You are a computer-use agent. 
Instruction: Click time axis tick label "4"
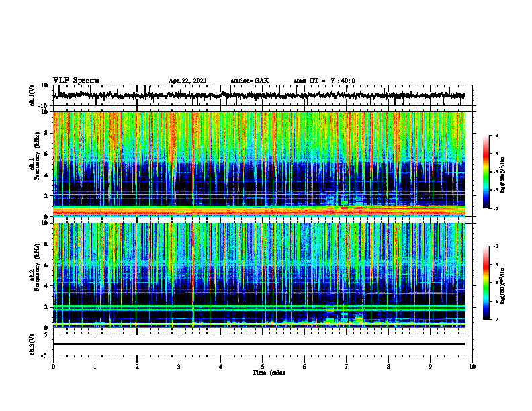pyautogui.click(x=221, y=367)
